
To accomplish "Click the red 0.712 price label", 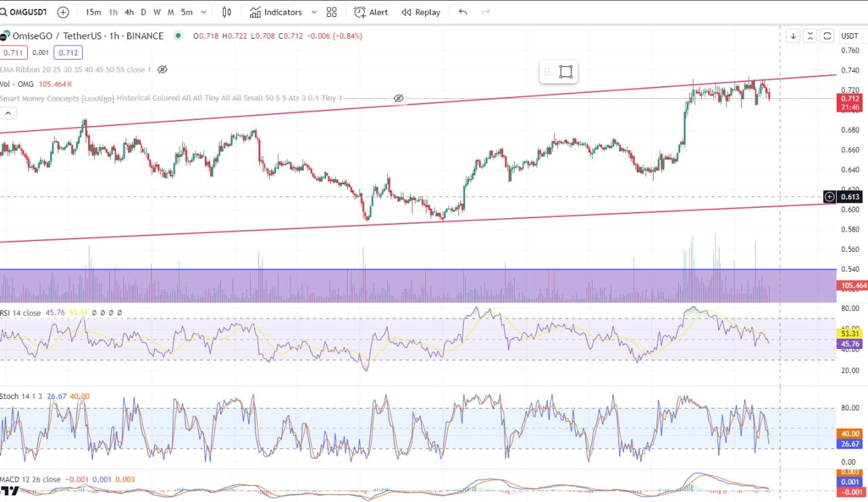I will pyautogui.click(x=851, y=99).
